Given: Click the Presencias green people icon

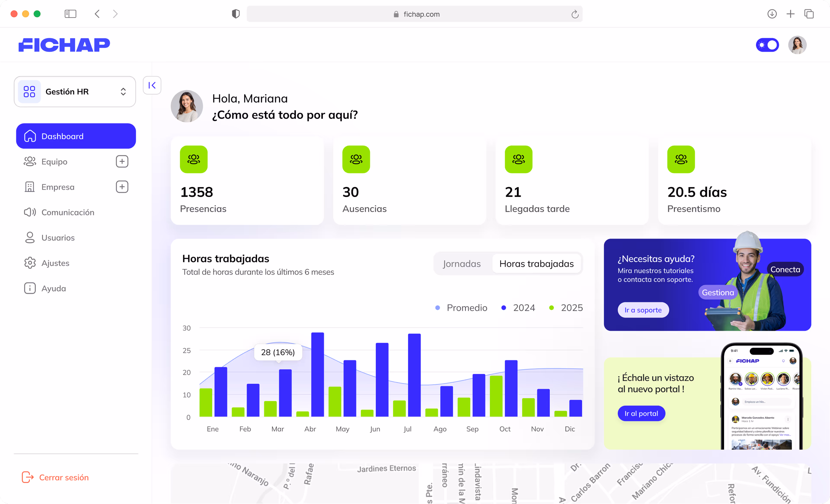Looking at the screenshot, I should 194,159.
